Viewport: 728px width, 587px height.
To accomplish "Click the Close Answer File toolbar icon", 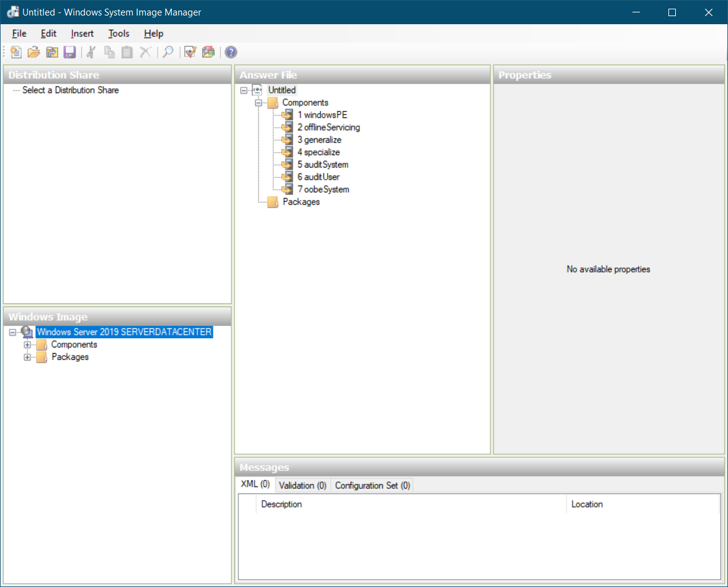I will pos(52,52).
